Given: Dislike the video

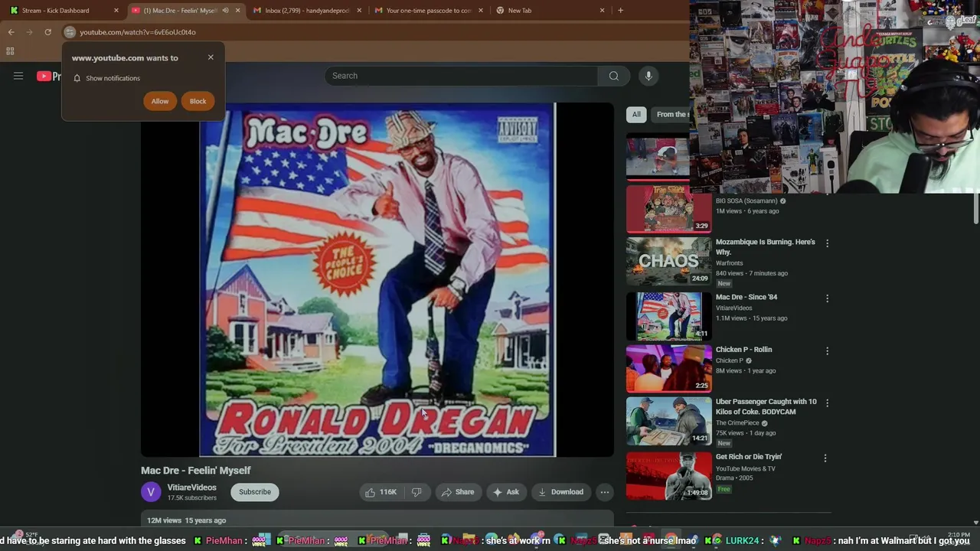Looking at the screenshot, I should 416,492.
